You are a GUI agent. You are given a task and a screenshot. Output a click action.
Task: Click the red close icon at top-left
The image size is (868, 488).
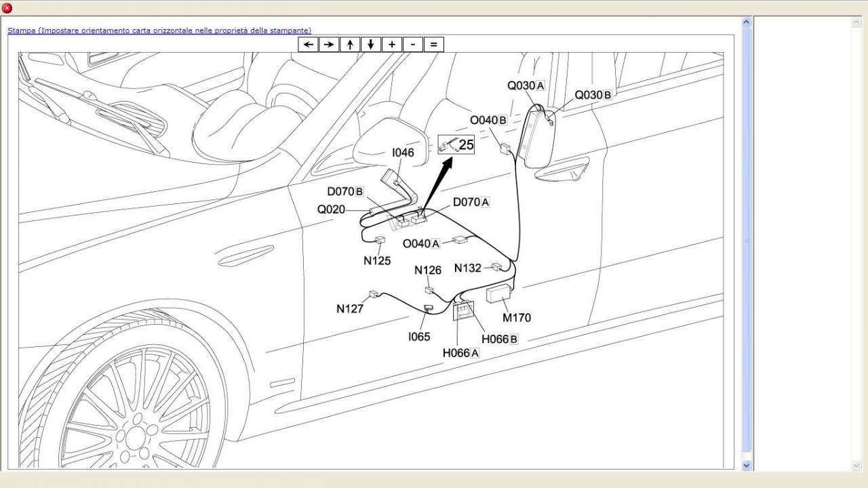7,8
